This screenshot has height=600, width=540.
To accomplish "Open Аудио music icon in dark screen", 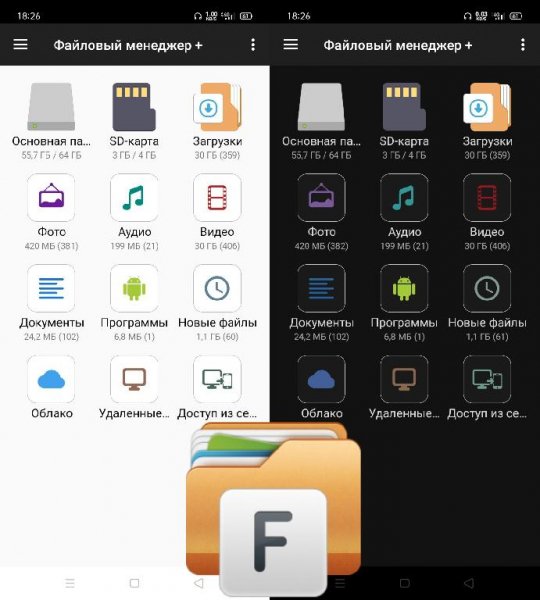I will tap(404, 197).
